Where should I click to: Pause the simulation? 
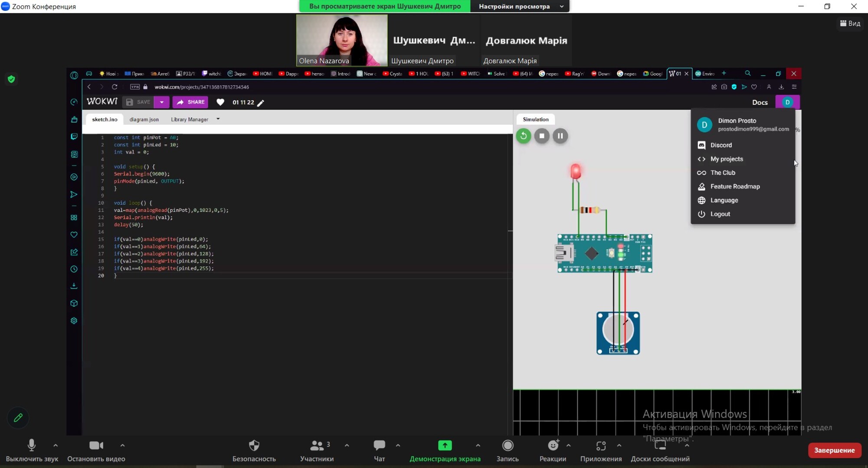(560, 136)
